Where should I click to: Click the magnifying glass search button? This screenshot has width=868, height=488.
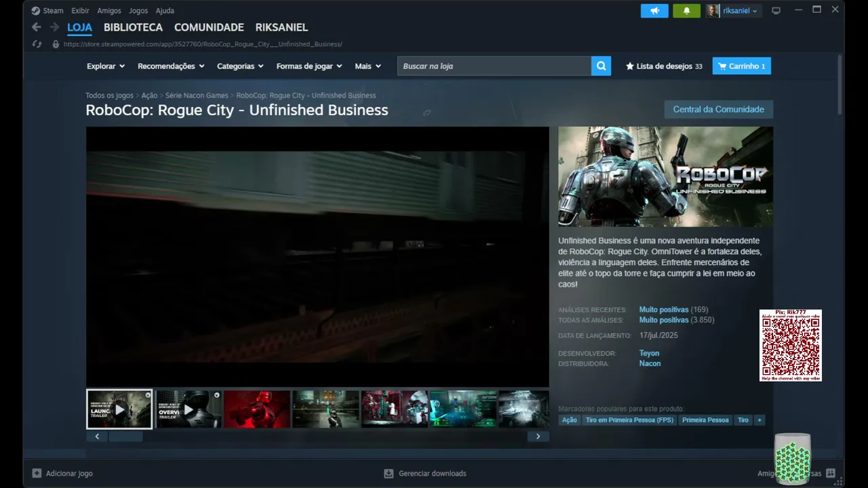[x=601, y=66]
